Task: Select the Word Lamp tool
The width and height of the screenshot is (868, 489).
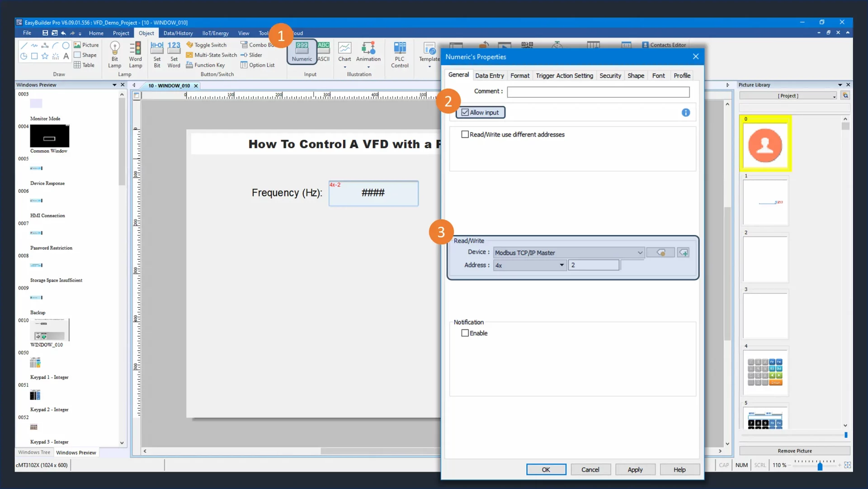Action: pyautogui.click(x=135, y=53)
